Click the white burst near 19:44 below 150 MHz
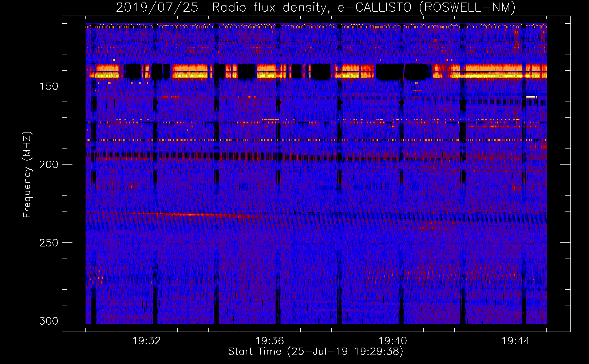Viewport: 589px width, 364px height. point(531,96)
